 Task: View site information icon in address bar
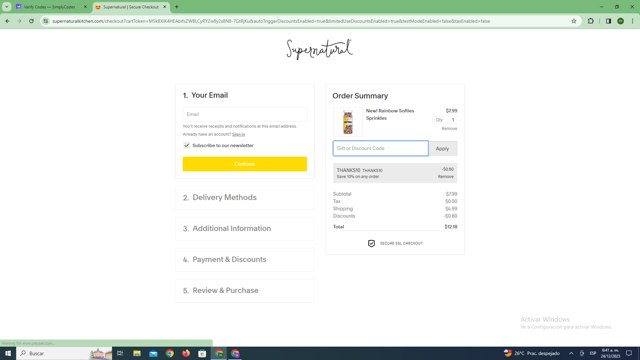[x=46, y=21]
